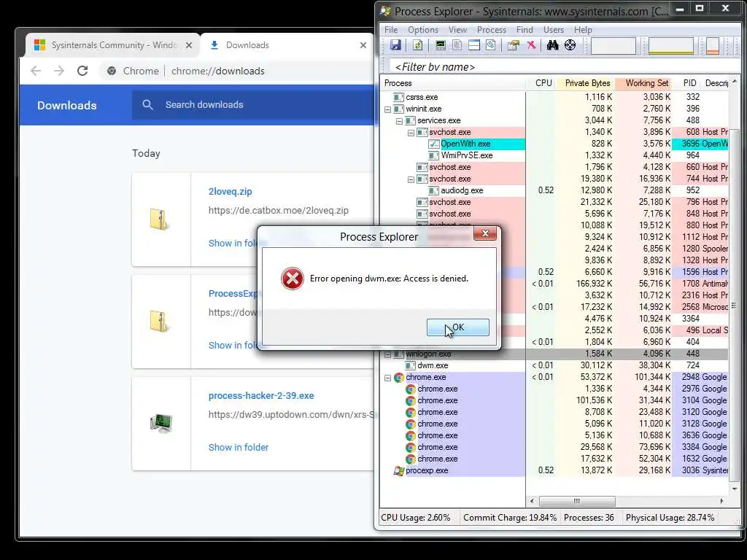Open the Help menu
Image resolution: width=747 pixels, height=560 pixels.
[x=583, y=29]
